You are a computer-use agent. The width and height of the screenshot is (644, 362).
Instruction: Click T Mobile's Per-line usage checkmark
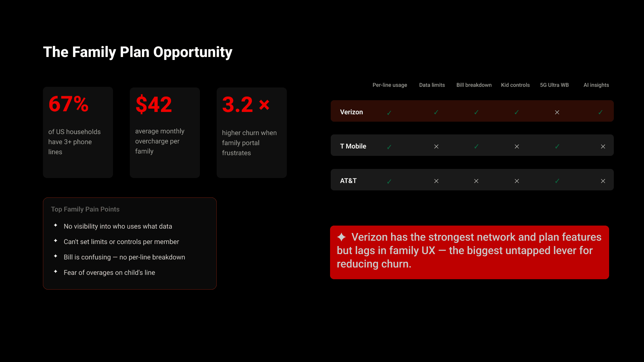[x=389, y=147]
